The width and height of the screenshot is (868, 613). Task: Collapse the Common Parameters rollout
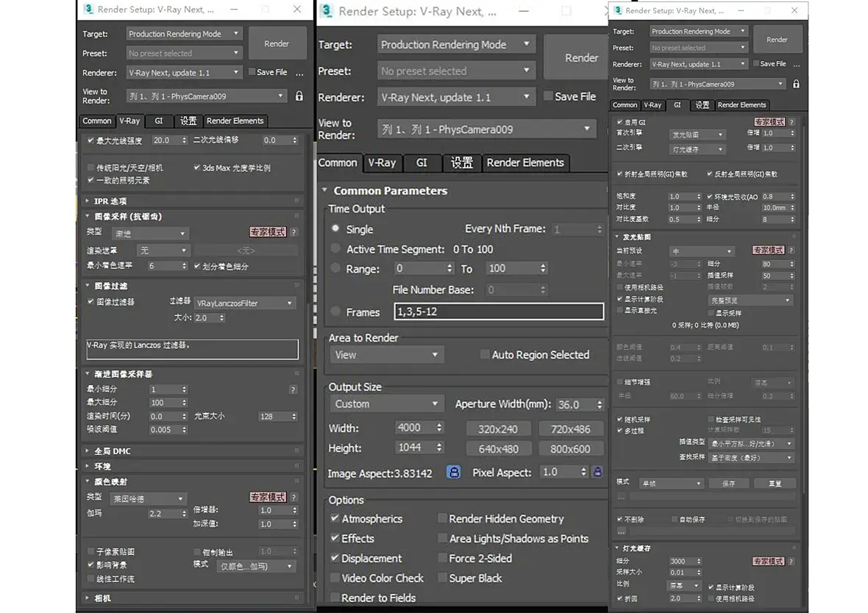(x=325, y=190)
